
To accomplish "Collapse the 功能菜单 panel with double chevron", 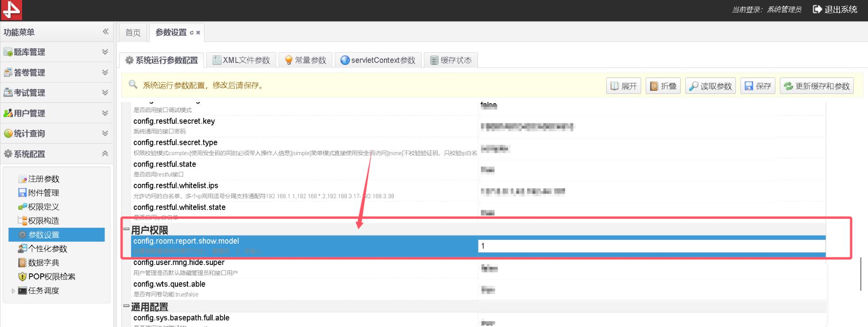I will click(105, 31).
